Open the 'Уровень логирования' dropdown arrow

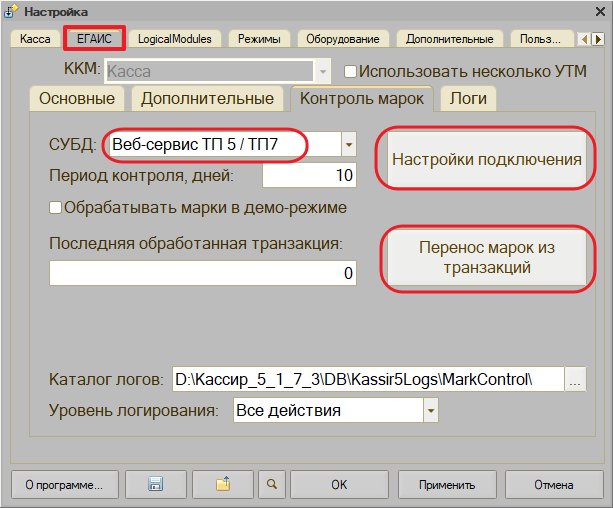point(431,410)
